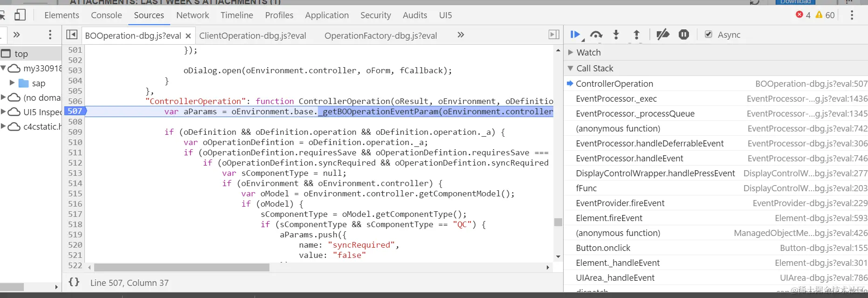The height and width of the screenshot is (298, 868).
Task: Click the Download button in background page
Action: 795,2
